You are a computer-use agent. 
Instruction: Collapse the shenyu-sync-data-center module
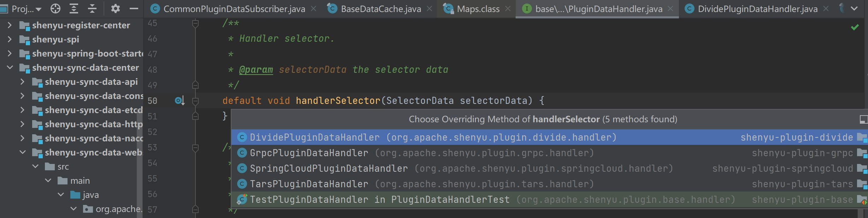coord(10,67)
